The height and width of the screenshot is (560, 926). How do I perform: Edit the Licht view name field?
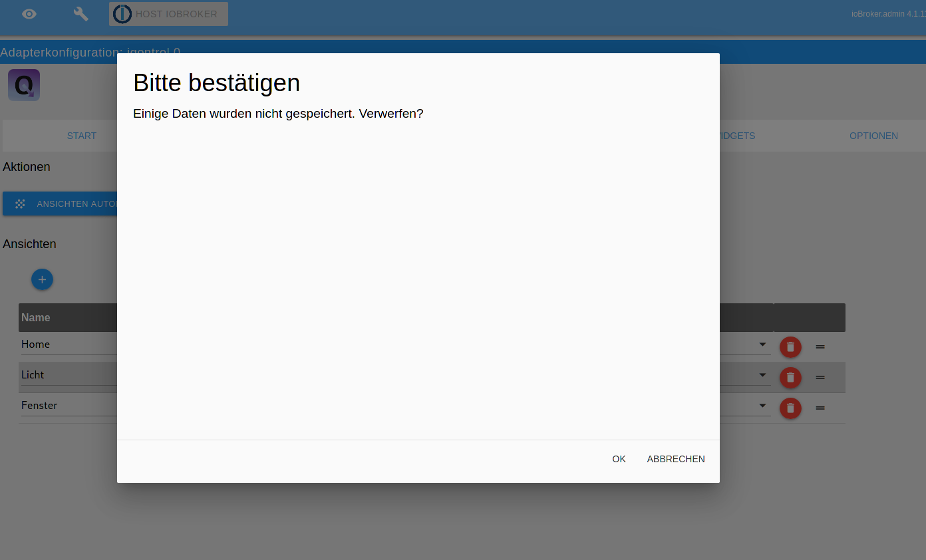(x=69, y=375)
